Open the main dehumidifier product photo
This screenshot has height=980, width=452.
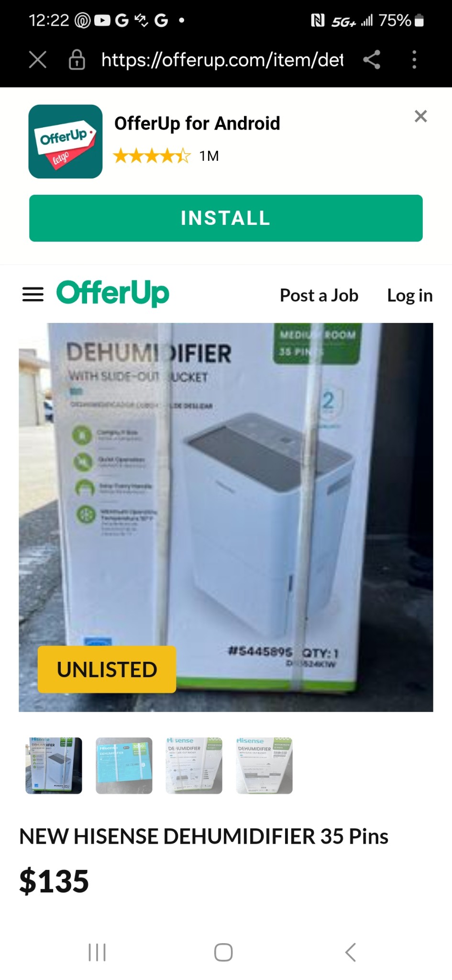coord(226,517)
